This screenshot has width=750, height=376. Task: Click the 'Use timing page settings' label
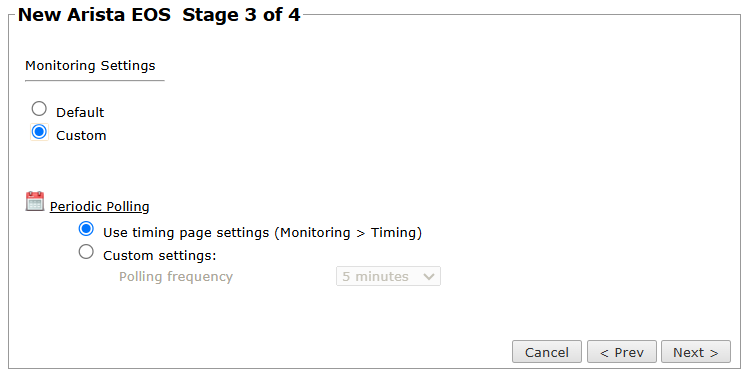[186, 232]
